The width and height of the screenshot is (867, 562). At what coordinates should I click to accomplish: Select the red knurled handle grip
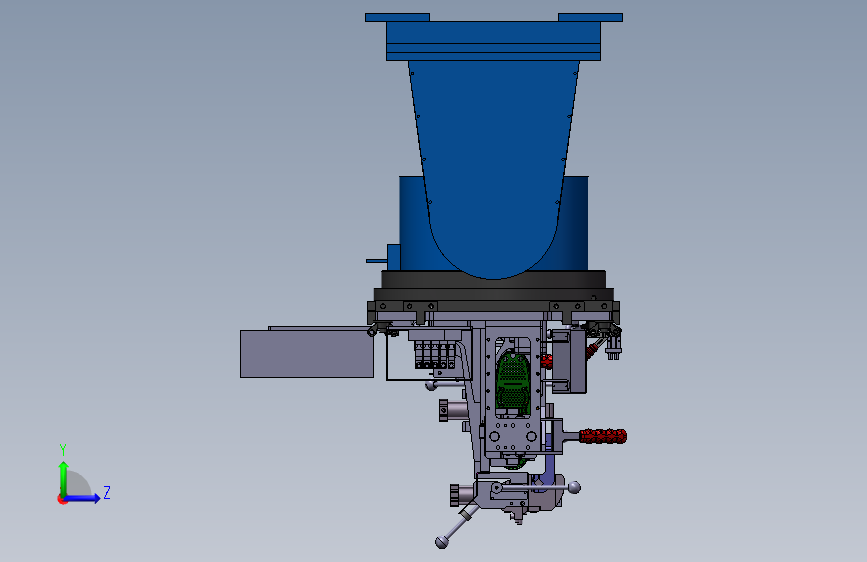click(603, 436)
